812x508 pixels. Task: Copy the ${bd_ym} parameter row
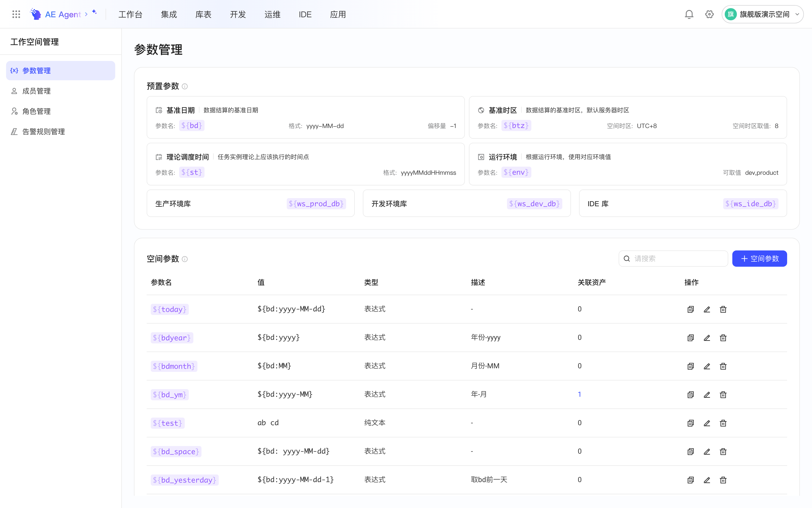click(690, 395)
